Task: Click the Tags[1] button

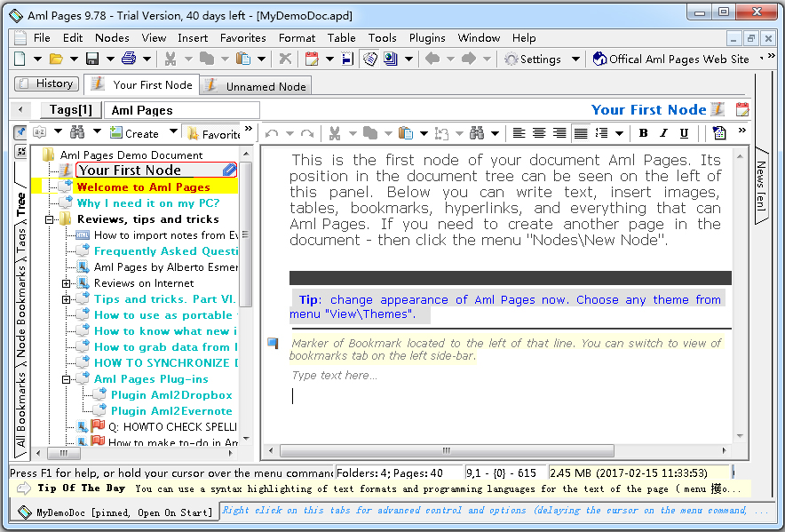Action: click(x=70, y=110)
